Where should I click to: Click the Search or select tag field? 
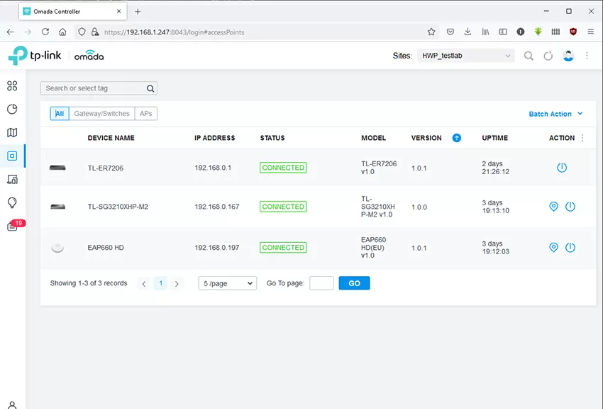[94, 88]
